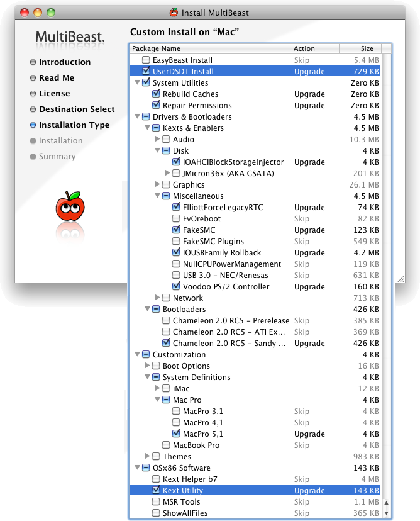Screen dimensions: 420x521
Task: Expand JMicron36x (AKA GSATA)
Action: (x=168, y=173)
